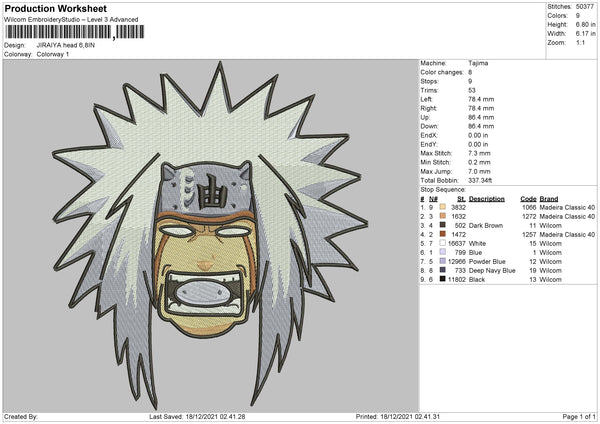
Task: Click the 'Description' column header
Action: tap(486, 199)
